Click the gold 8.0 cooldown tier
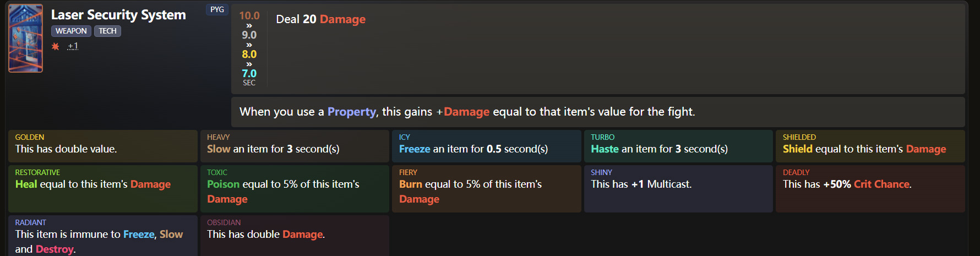Screen dimensions: 980x256 pyautogui.click(x=249, y=54)
